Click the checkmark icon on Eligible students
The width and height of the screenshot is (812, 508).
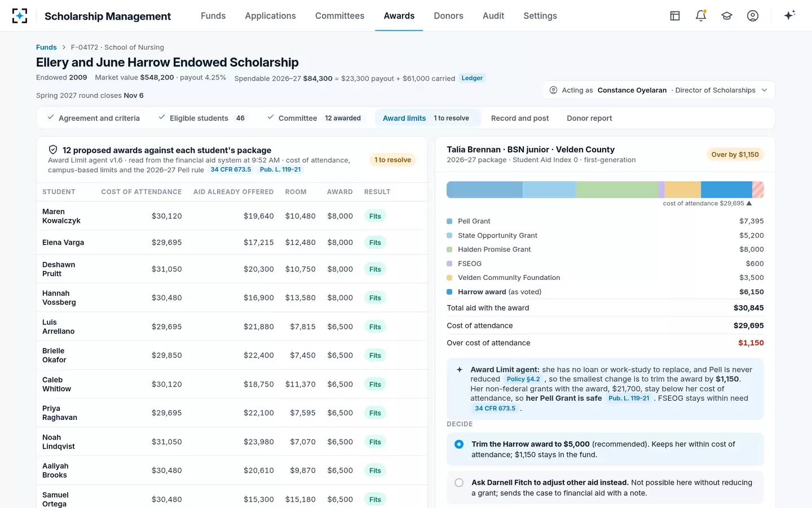click(162, 117)
